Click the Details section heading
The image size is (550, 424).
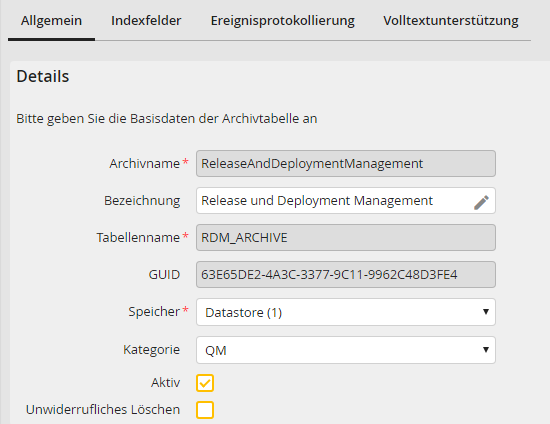point(43,76)
